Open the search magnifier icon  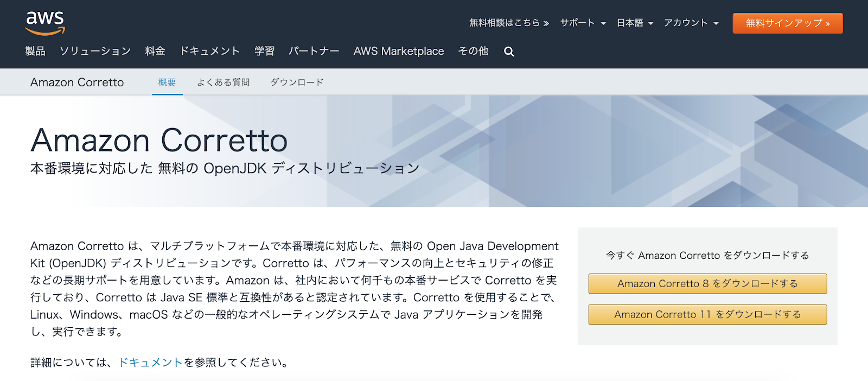[x=509, y=52]
